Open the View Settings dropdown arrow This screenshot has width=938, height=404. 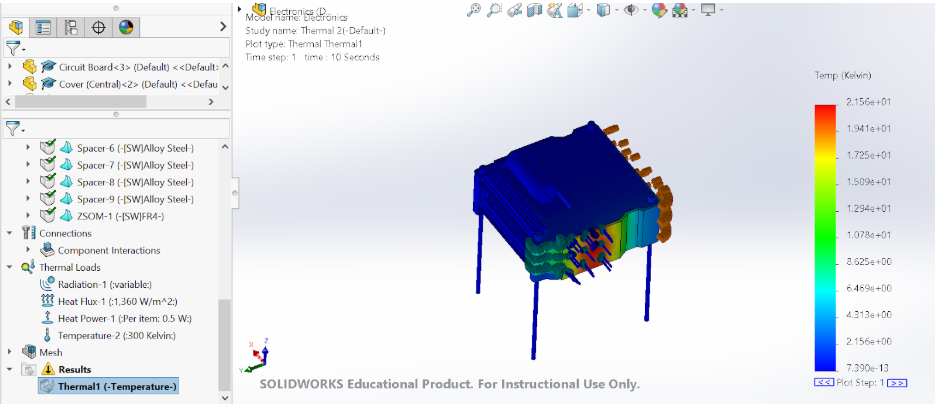click(721, 10)
